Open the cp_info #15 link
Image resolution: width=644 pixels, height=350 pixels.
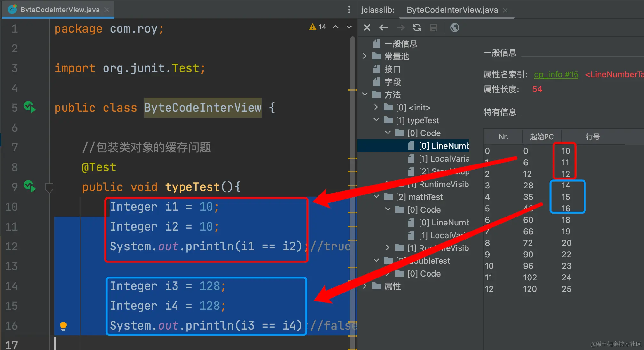click(x=556, y=74)
